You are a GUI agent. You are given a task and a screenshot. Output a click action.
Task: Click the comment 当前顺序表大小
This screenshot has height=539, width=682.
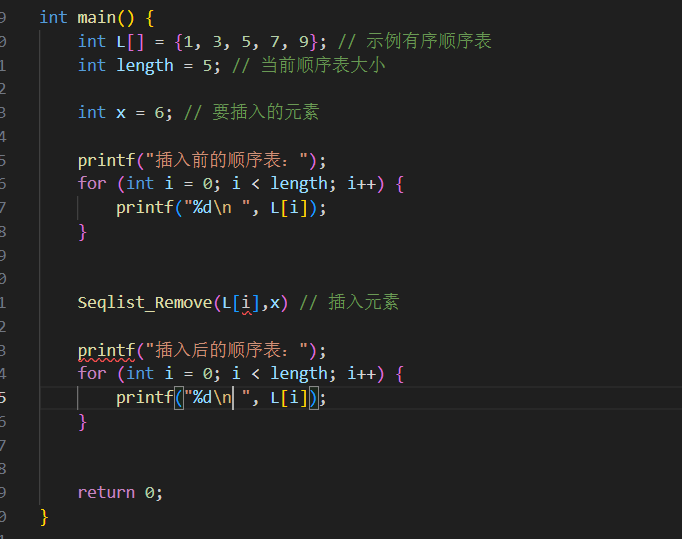(323, 65)
